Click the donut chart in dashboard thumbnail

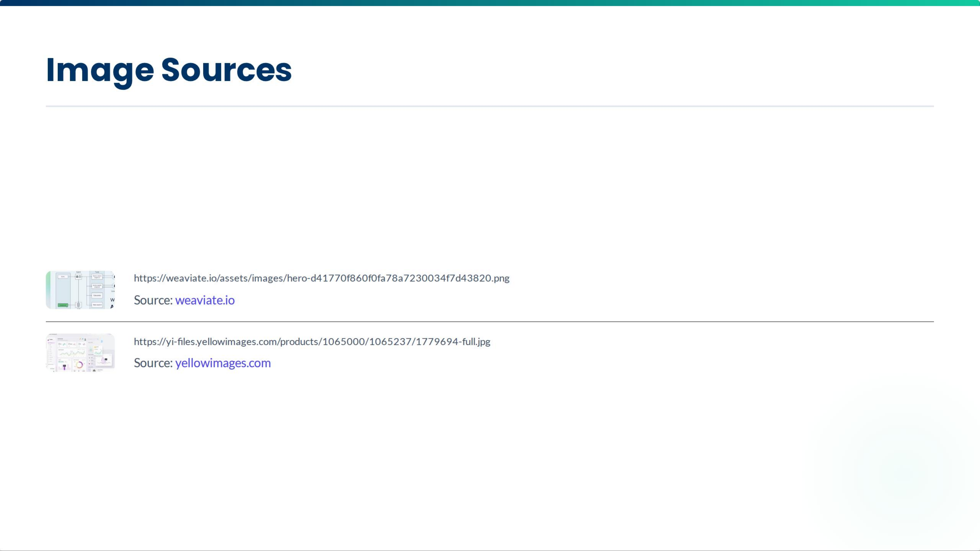click(79, 365)
